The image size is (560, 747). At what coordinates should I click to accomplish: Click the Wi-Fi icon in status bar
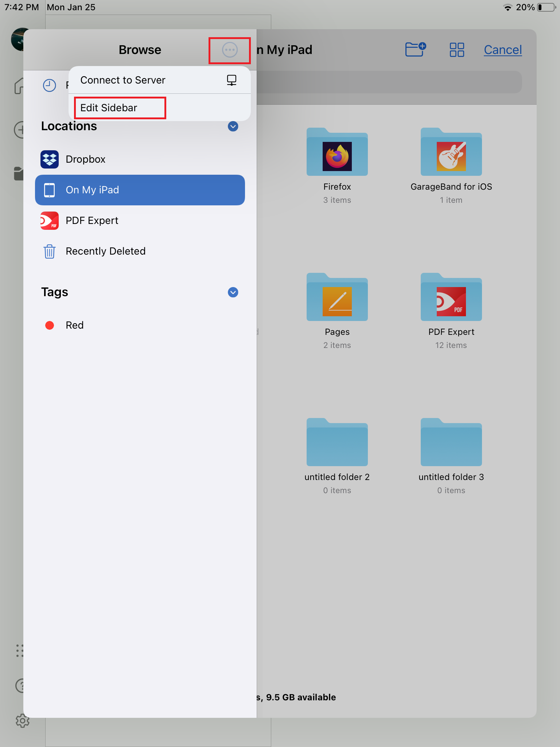(x=507, y=7)
